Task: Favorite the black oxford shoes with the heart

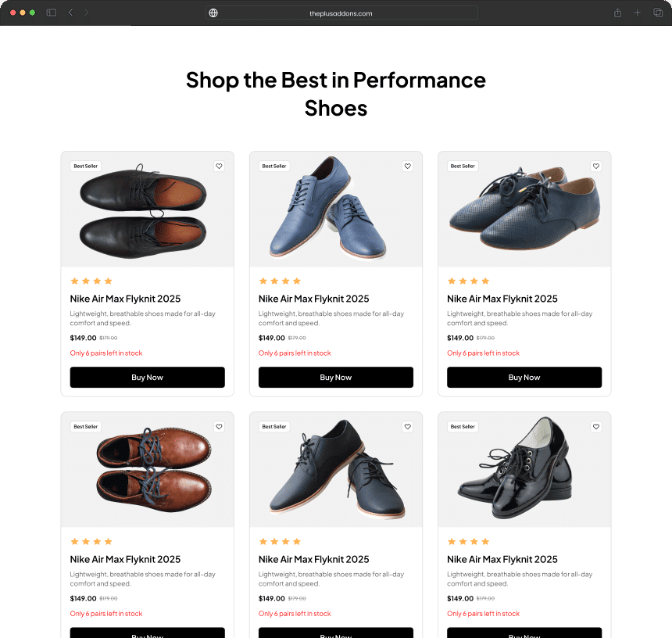Action: coord(219,166)
